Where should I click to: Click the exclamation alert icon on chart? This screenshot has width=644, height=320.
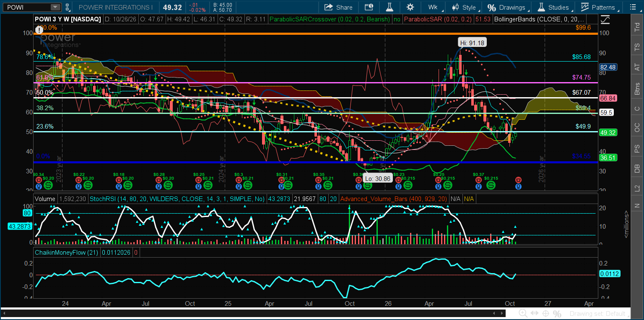(39, 30)
